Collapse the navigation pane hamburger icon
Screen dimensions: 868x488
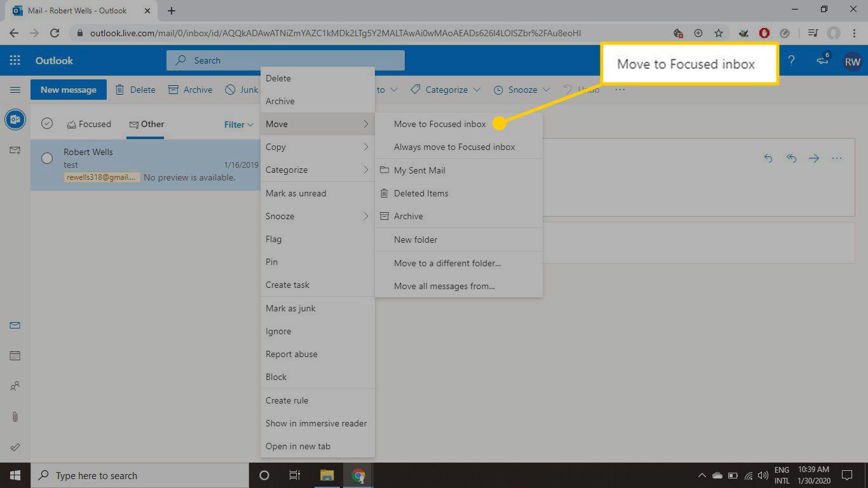pyautogui.click(x=15, y=90)
